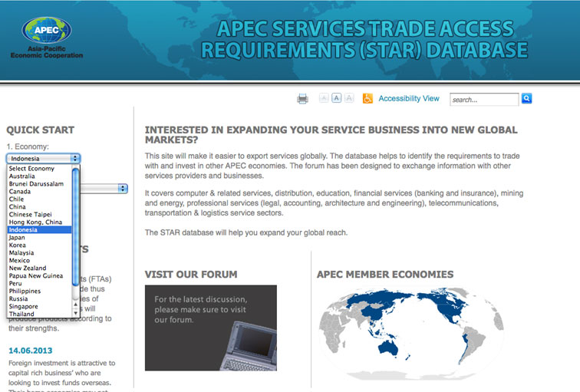Pick Hong Kong, China from the list
Image resolution: width=580 pixels, height=392 pixels.
[x=40, y=222]
